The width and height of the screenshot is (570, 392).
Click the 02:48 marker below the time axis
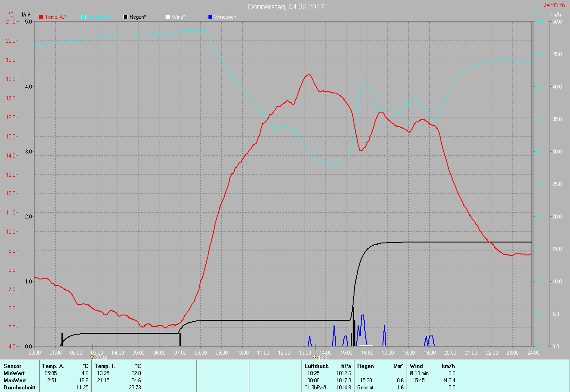point(99,357)
